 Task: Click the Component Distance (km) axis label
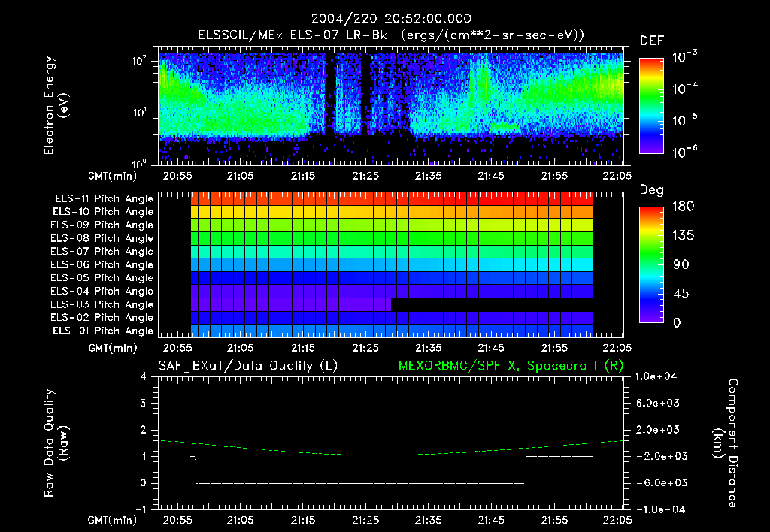tap(726, 443)
